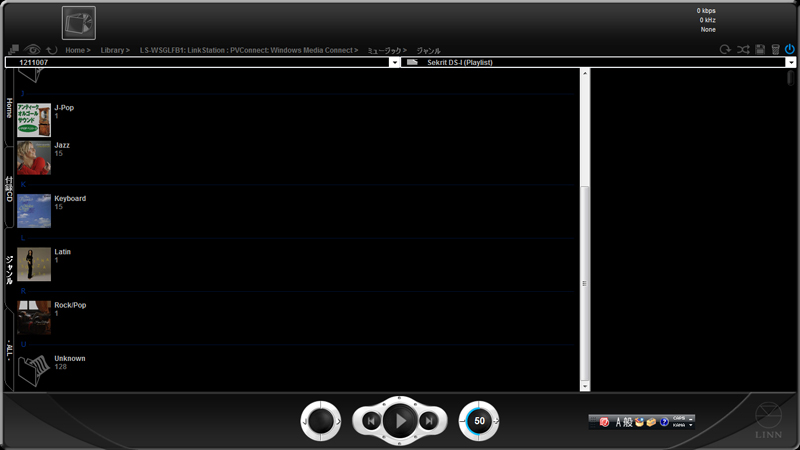The width and height of the screenshot is (800, 450).
Task: Click the ジャンル breadcrumb
Action: (428, 50)
